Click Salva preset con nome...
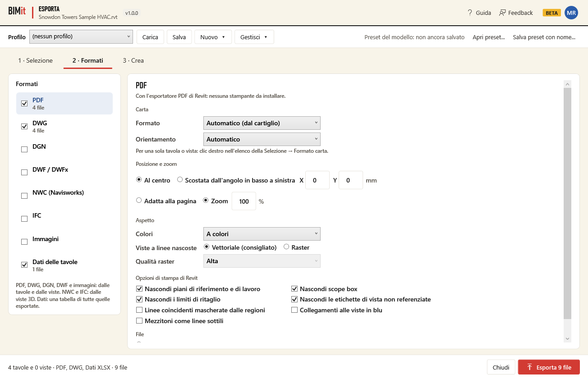 click(x=544, y=37)
